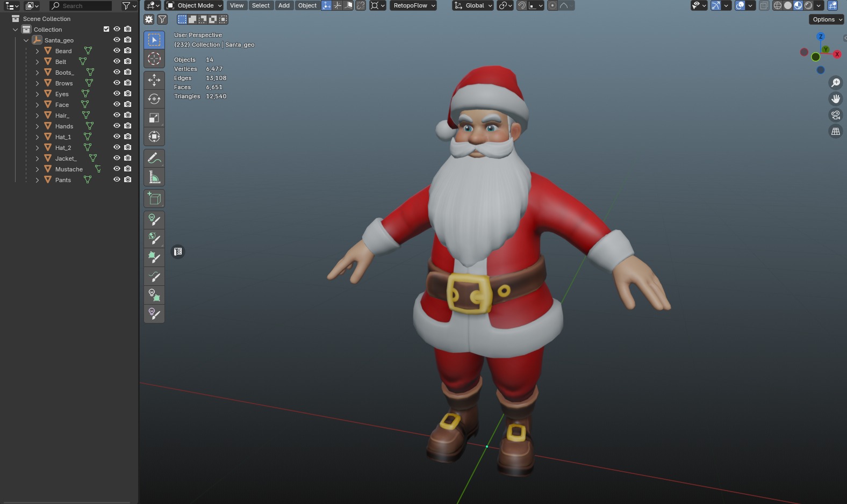Toggle visibility of Face object

click(x=117, y=104)
